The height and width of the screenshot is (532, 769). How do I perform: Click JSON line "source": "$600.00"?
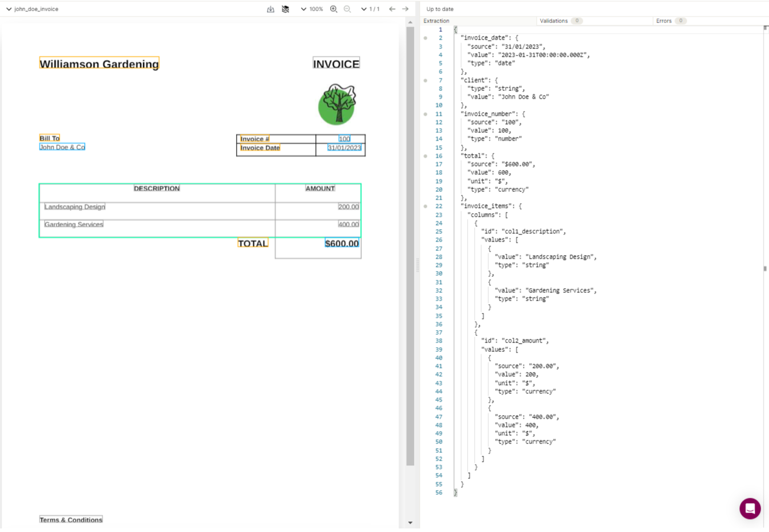[x=501, y=164]
